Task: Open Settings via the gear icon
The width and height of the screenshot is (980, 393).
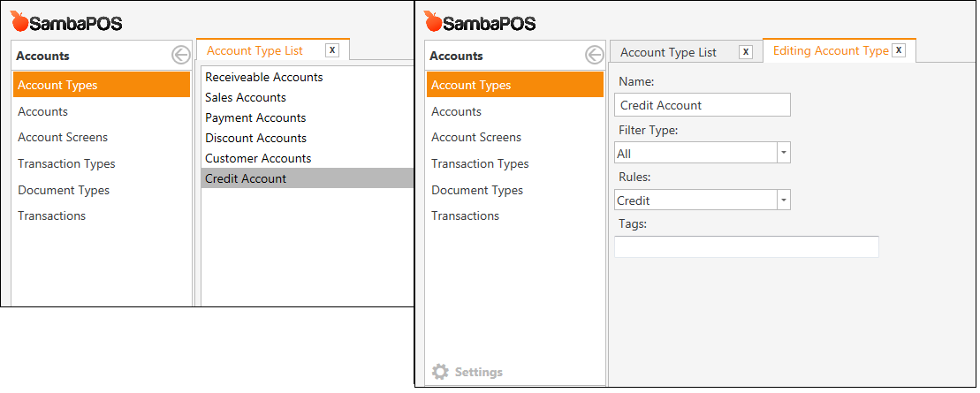Action: (440, 372)
